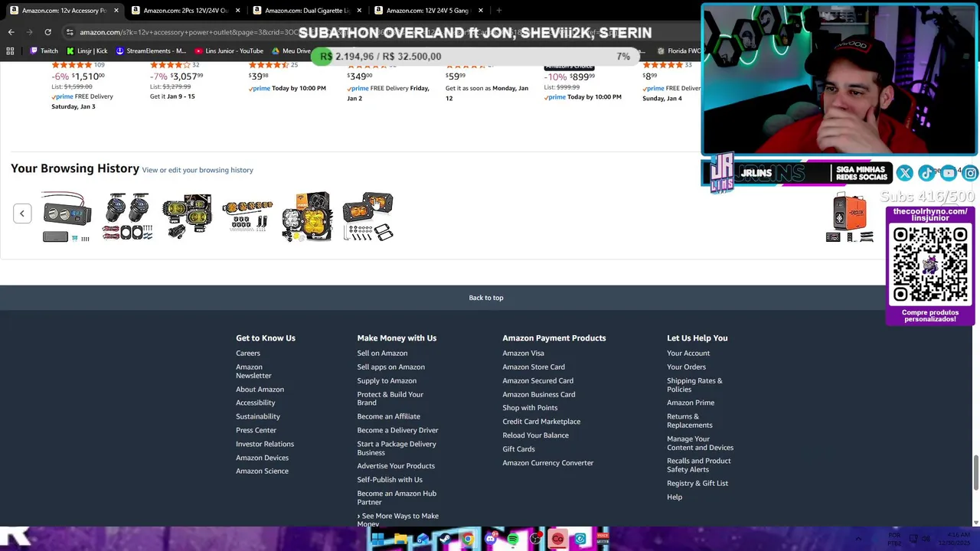Open the Careers footer link
Viewport: 980px width, 551px height.
pos(248,354)
